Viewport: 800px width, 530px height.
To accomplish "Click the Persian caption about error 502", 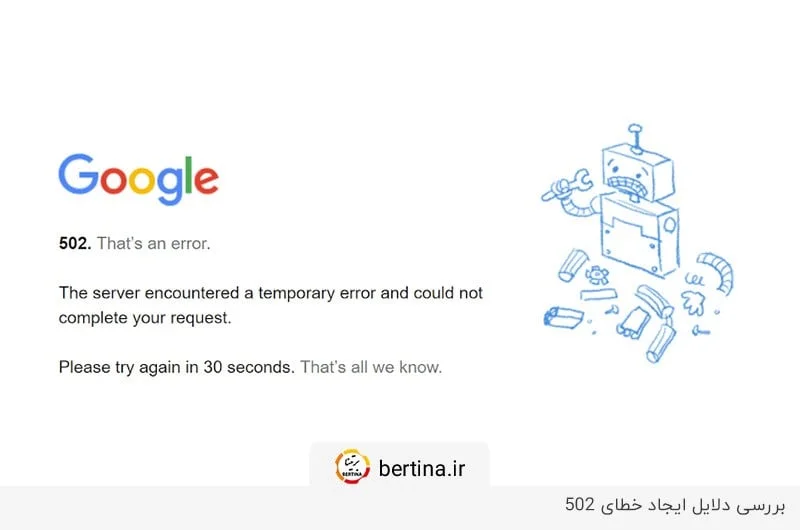I will (x=672, y=504).
